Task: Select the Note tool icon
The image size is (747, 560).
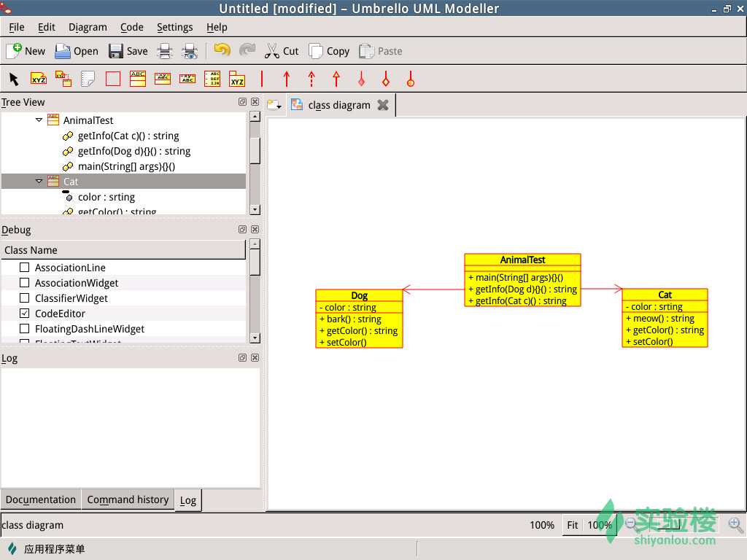Action: (88, 79)
